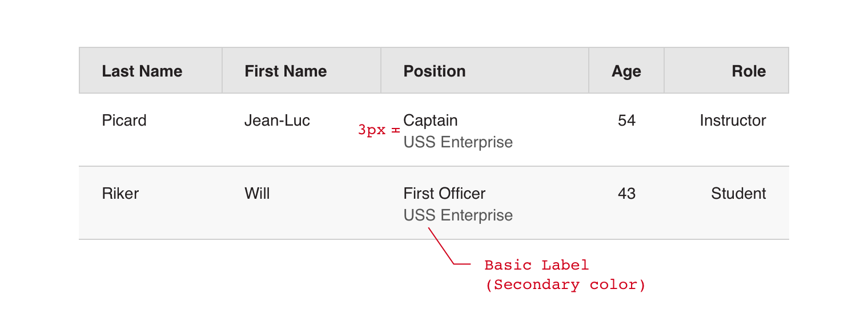Select the age value 54
The height and width of the screenshot is (329, 868).
pyautogui.click(x=626, y=121)
